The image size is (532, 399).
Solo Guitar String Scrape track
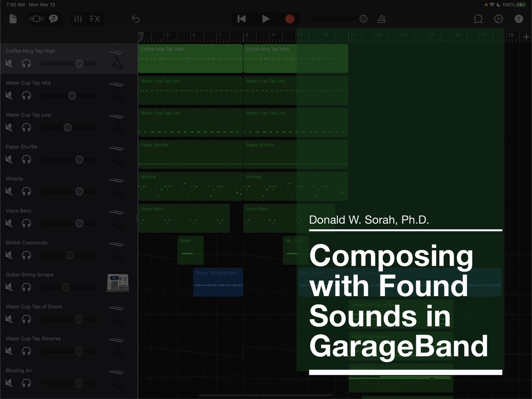pos(27,287)
